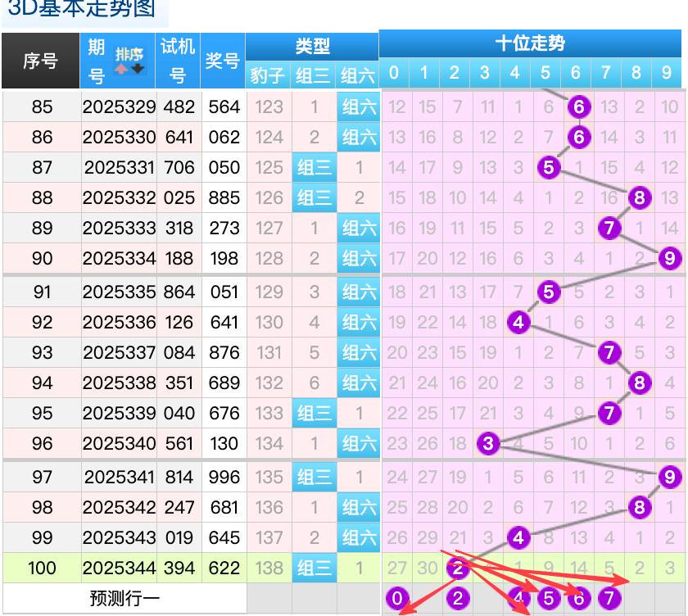The image size is (688, 616).
Task: Select the 类型 group header
Action: (312, 46)
